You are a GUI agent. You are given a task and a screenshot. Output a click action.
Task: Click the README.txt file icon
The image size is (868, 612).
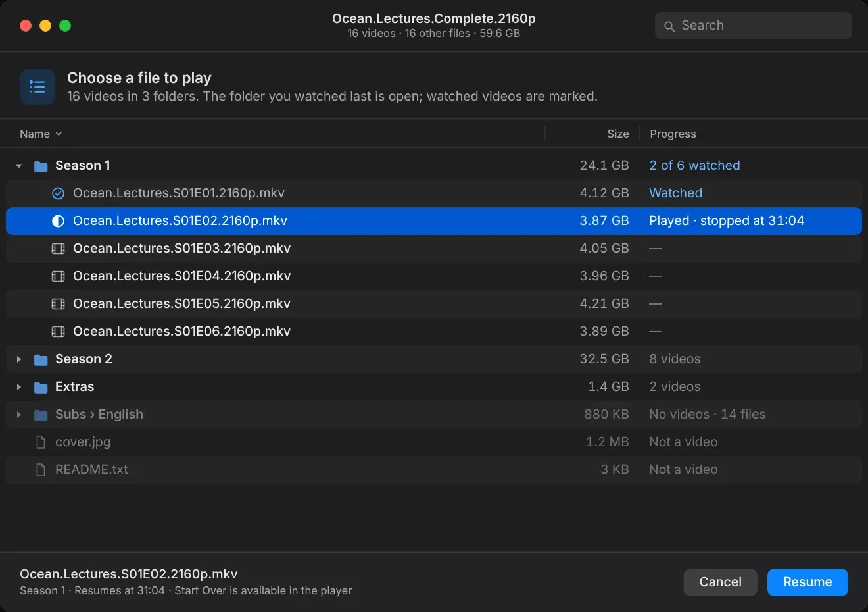(x=41, y=470)
